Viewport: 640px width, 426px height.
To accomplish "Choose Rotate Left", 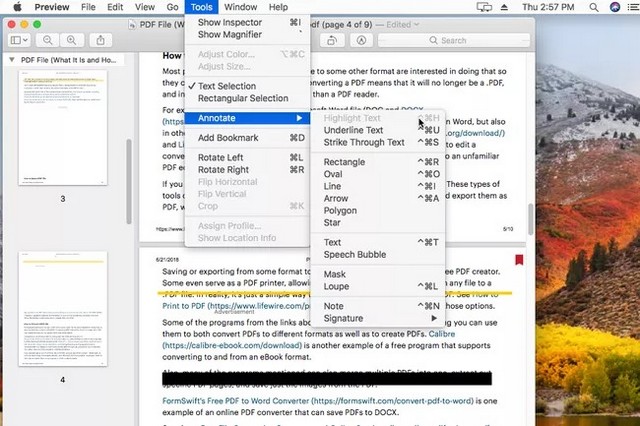I will (247, 158).
